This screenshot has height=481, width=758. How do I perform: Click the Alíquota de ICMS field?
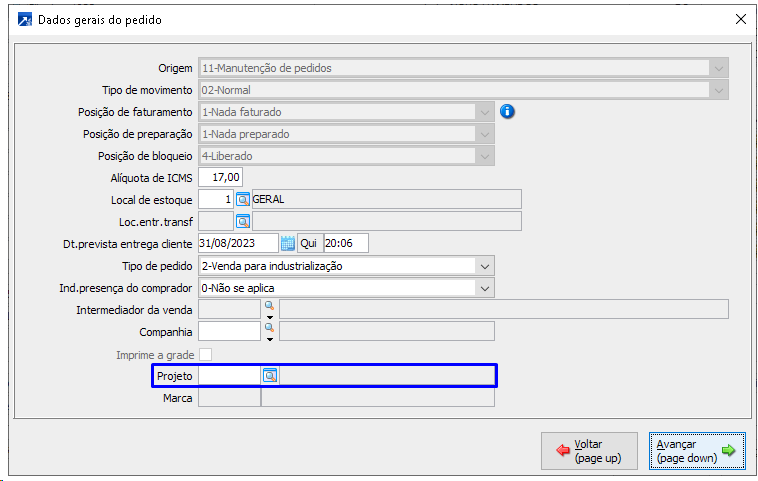click(220, 177)
